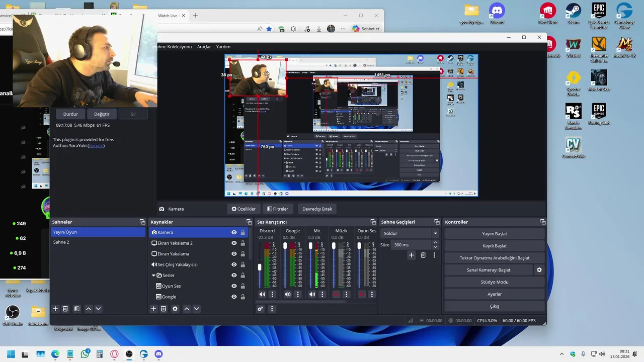The height and width of the screenshot is (362, 644).
Task: Select the Sahne 2 scene
Action: click(x=98, y=242)
